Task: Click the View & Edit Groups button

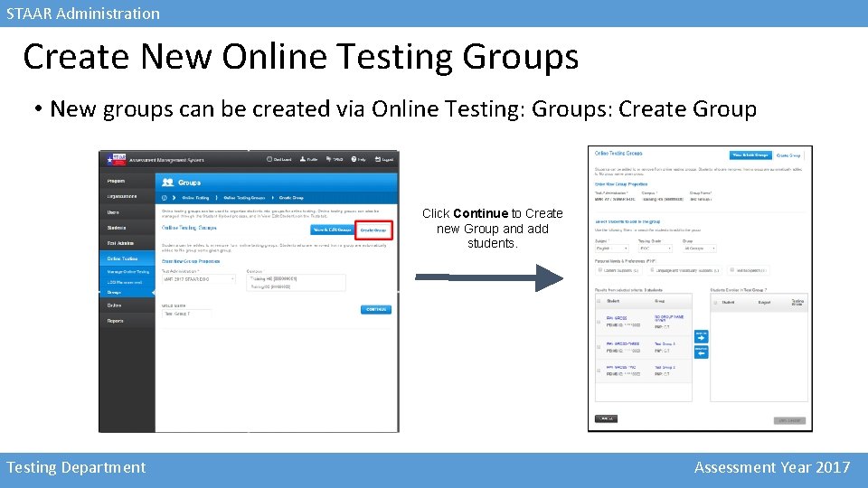Action: [332, 230]
